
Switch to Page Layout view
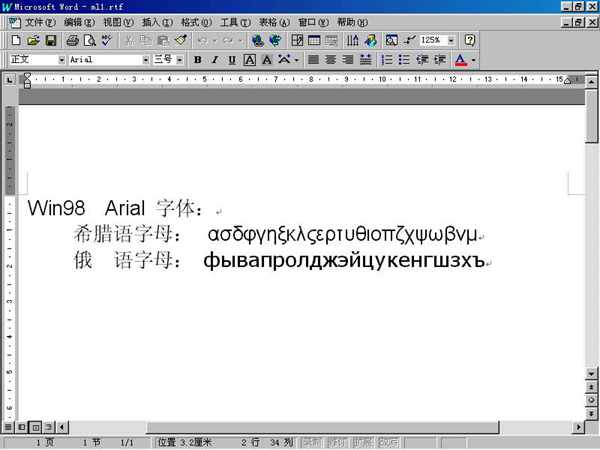point(35,426)
